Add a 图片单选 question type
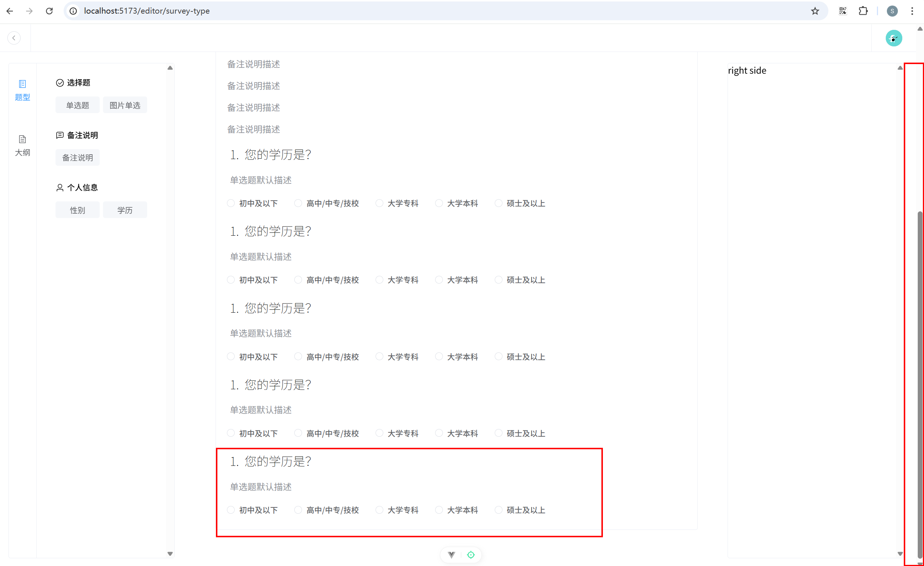 click(125, 105)
